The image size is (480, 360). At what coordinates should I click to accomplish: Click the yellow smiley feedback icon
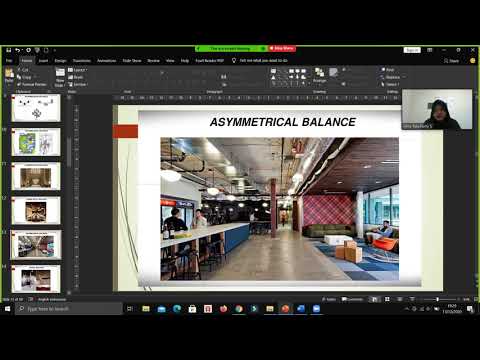[x=472, y=61]
